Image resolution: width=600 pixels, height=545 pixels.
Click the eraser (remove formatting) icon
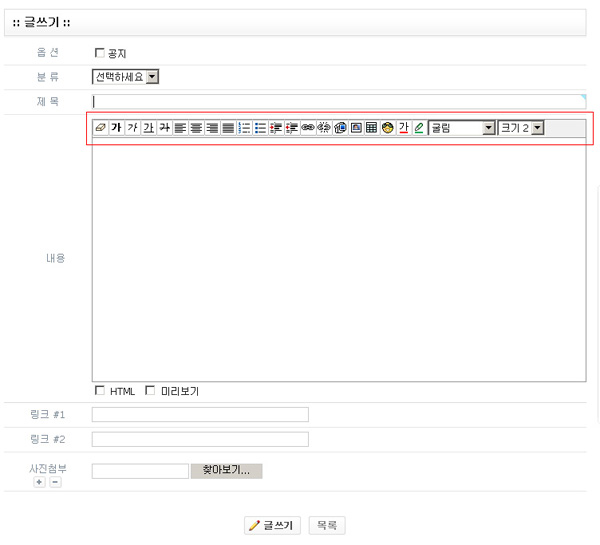(100, 127)
